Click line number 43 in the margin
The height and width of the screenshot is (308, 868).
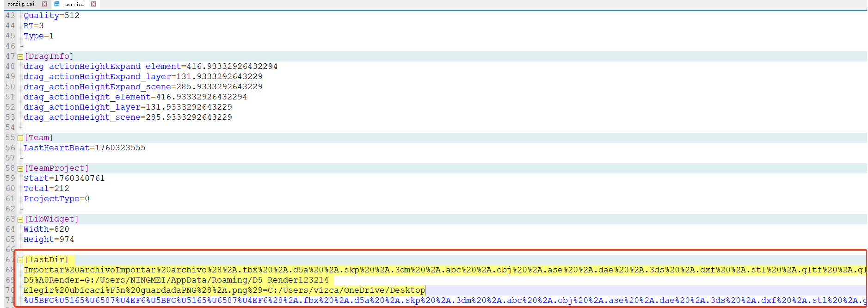10,16
